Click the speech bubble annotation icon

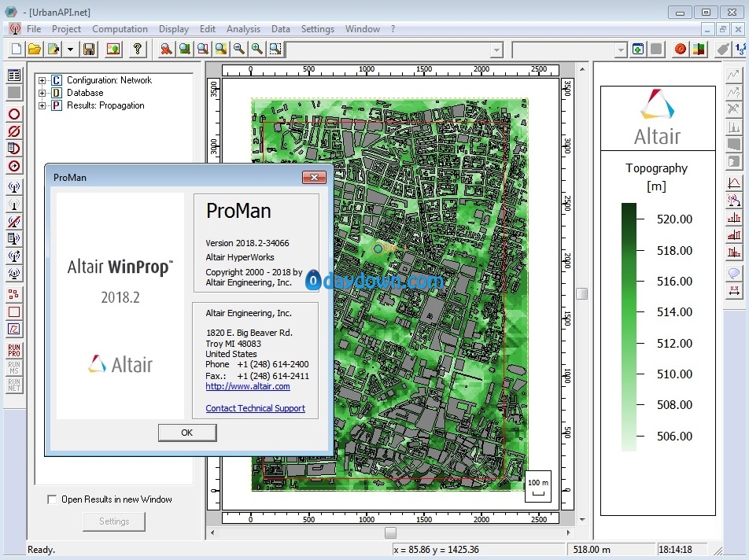click(734, 274)
